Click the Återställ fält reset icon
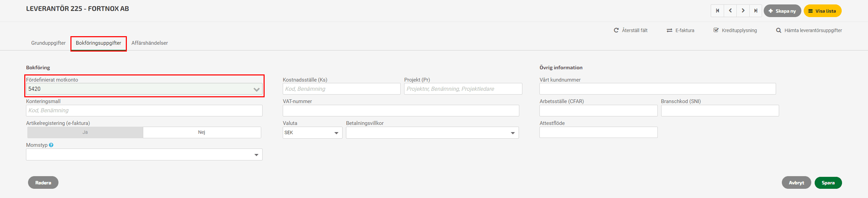868x198 pixels. [x=616, y=30]
